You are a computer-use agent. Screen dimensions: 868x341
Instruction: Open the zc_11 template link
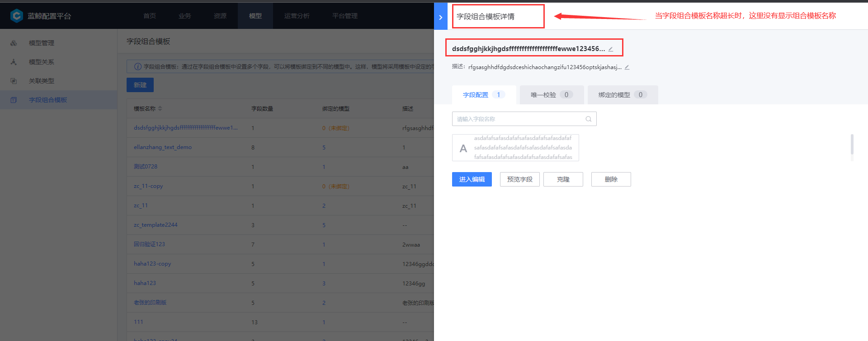coord(141,206)
